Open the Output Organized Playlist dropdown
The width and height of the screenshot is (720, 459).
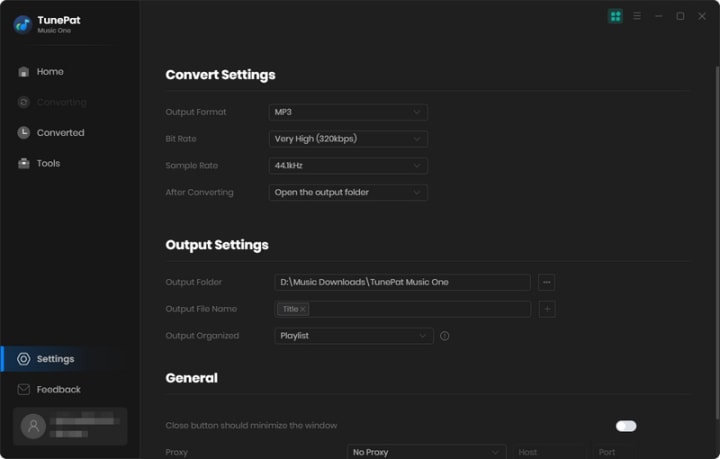click(354, 336)
